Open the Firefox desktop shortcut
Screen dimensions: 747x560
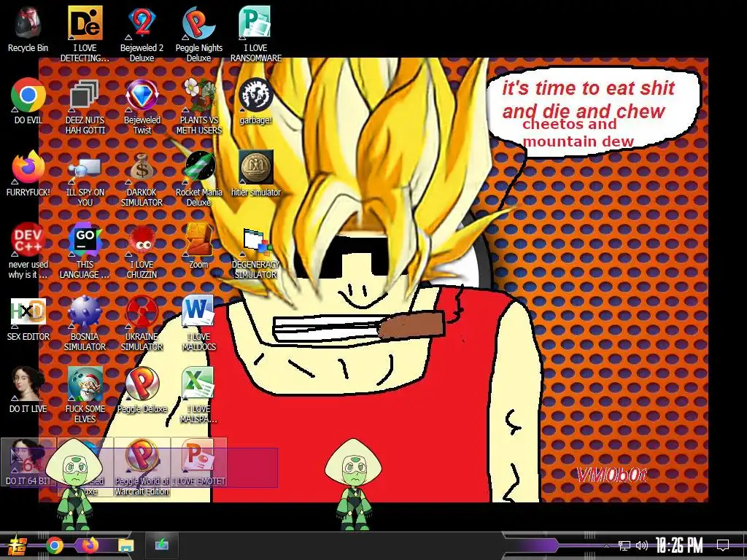click(28, 174)
